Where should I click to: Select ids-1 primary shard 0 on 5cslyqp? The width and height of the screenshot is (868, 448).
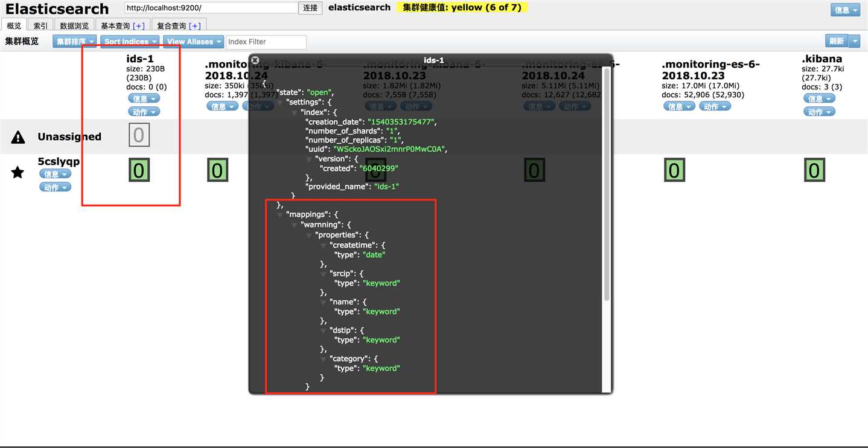pos(139,171)
